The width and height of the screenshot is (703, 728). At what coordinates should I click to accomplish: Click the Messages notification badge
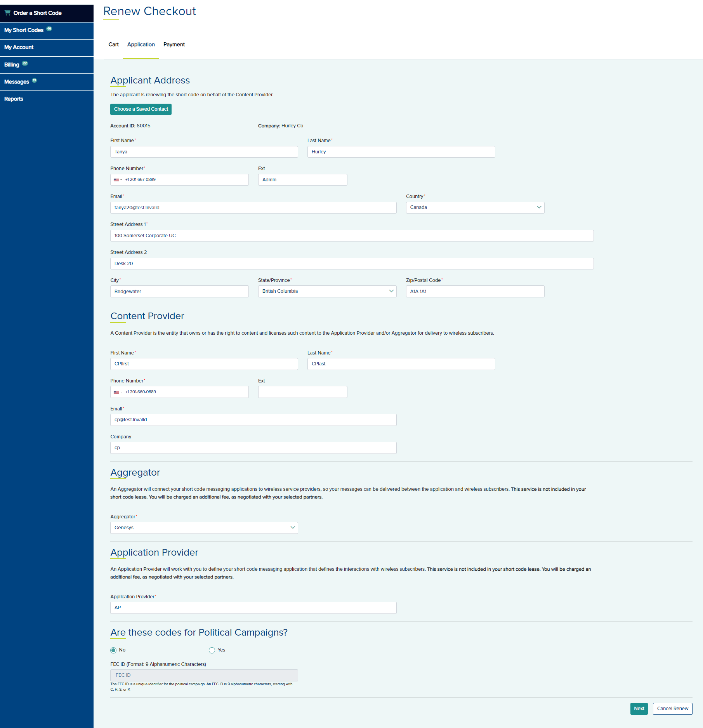34,80
